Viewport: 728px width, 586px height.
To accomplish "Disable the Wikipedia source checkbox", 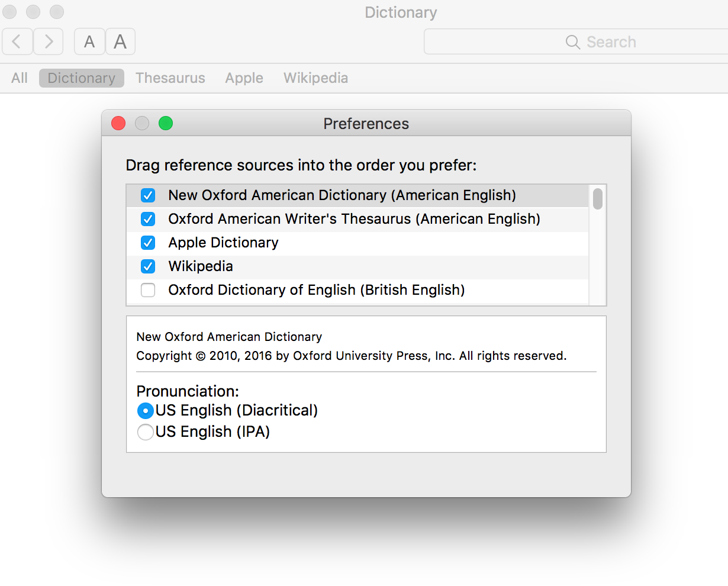I will click(148, 266).
